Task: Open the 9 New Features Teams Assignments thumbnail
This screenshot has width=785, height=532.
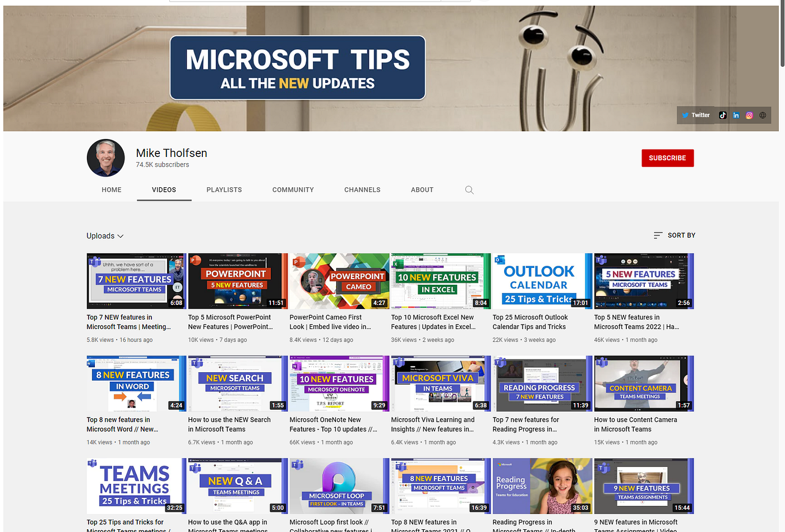Action: 644,486
